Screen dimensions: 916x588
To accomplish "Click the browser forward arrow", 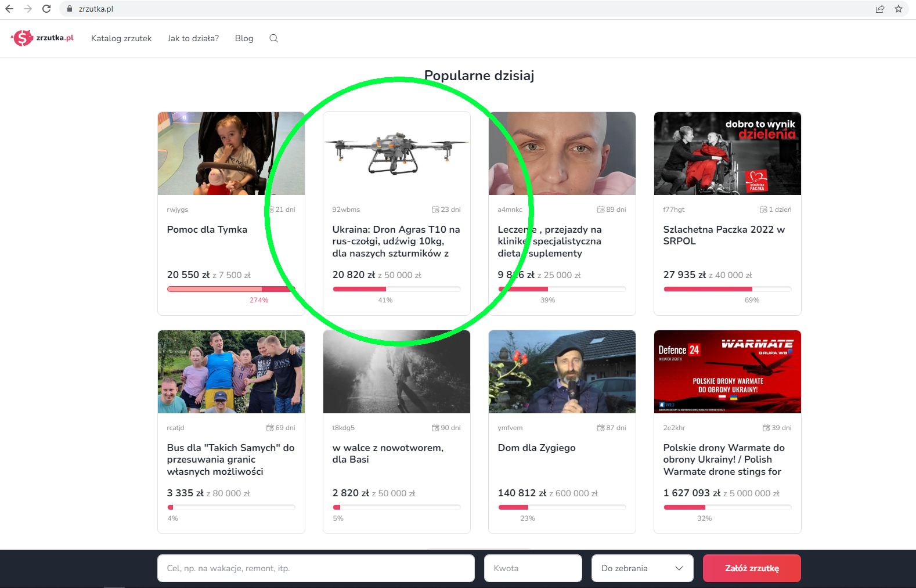I will (x=28, y=9).
